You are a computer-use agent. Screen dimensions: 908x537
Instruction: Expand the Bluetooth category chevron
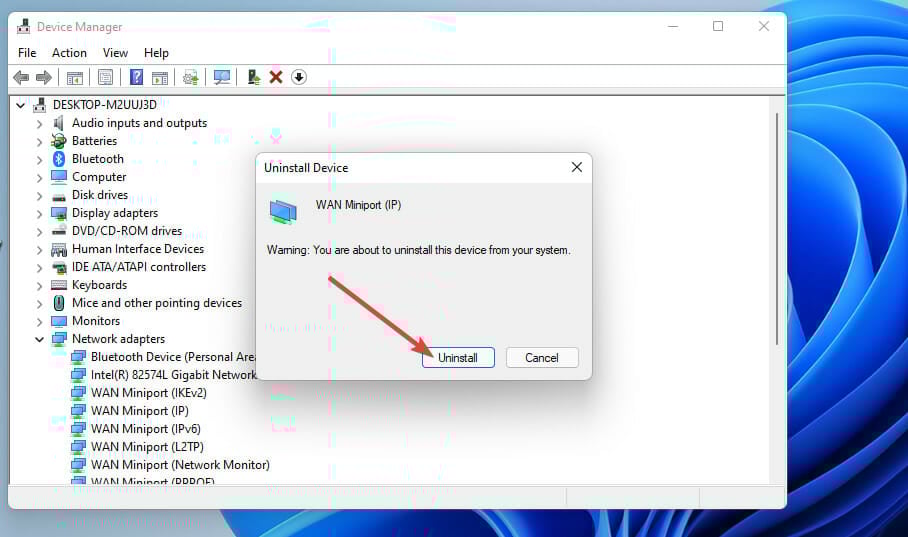39,160
